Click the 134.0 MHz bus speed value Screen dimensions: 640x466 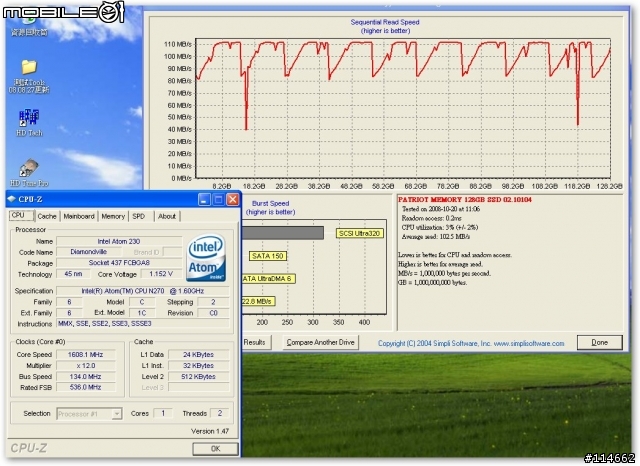click(86, 377)
